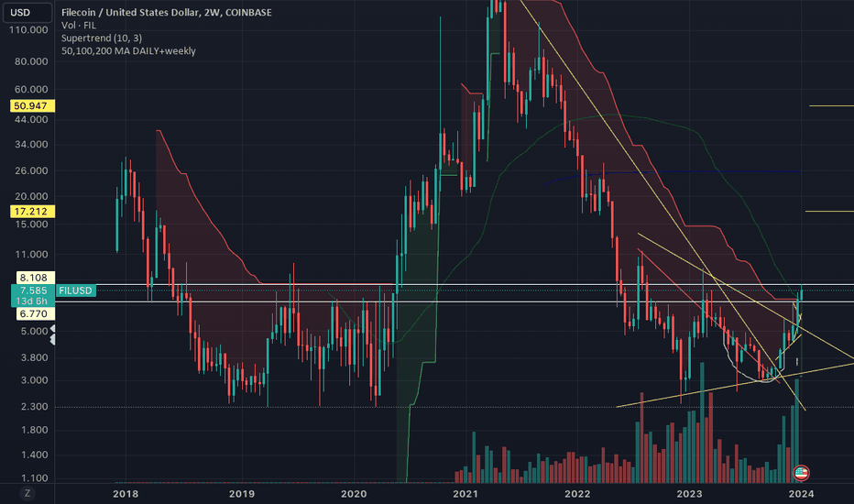Image resolution: width=854 pixels, height=504 pixels.
Task: Click the 15.000 price scale value
Action: point(31,224)
